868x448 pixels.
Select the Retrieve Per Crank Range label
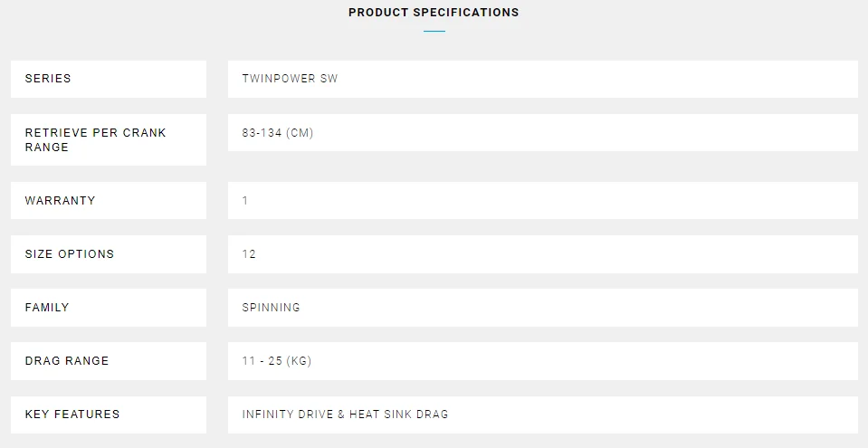(95, 139)
